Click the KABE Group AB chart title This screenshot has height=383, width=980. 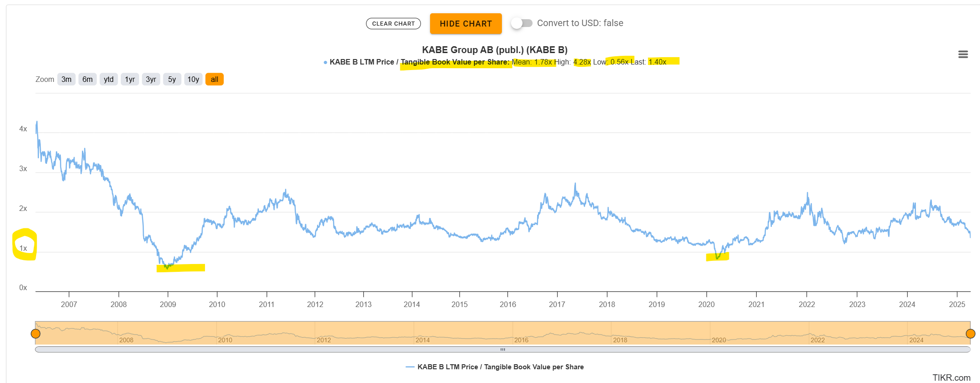[x=495, y=50]
